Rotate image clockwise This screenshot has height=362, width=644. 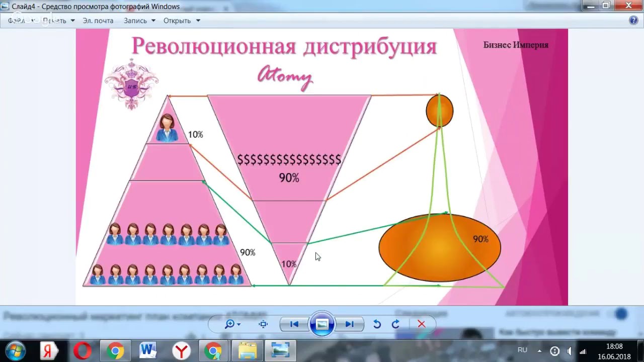coord(395,324)
